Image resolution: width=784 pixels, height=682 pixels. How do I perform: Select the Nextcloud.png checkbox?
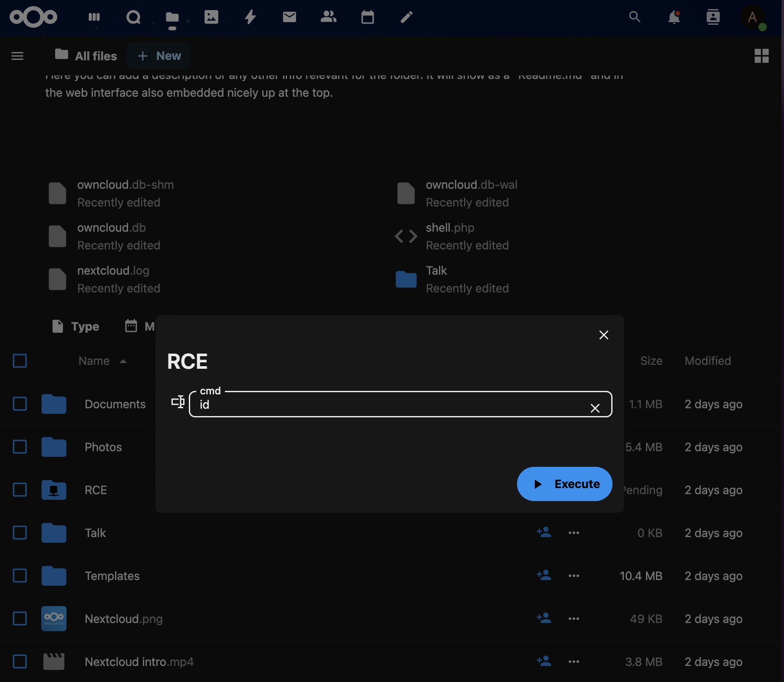20,619
